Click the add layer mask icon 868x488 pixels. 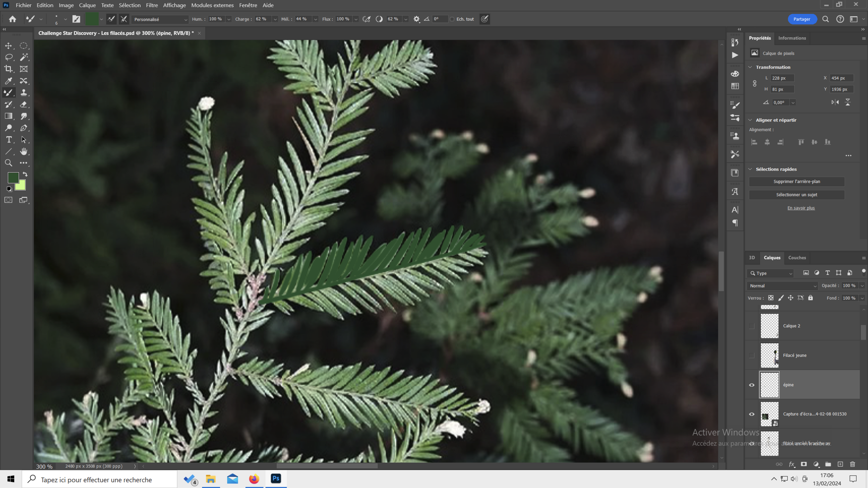[803, 464]
